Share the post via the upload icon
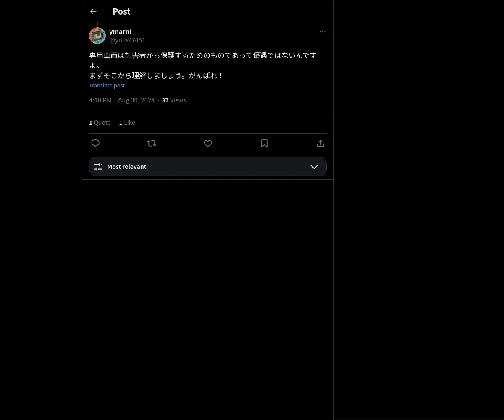Image resolution: width=504 pixels, height=420 pixels. (320, 143)
